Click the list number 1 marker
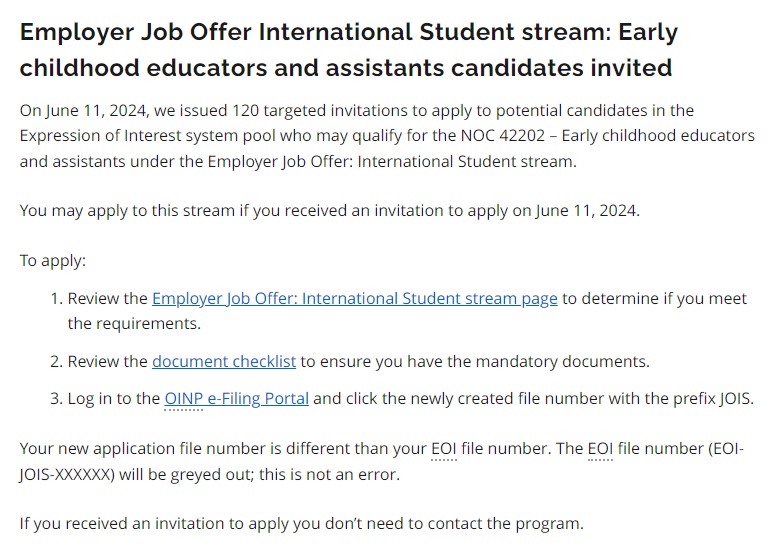The image size is (770, 552). 56,299
